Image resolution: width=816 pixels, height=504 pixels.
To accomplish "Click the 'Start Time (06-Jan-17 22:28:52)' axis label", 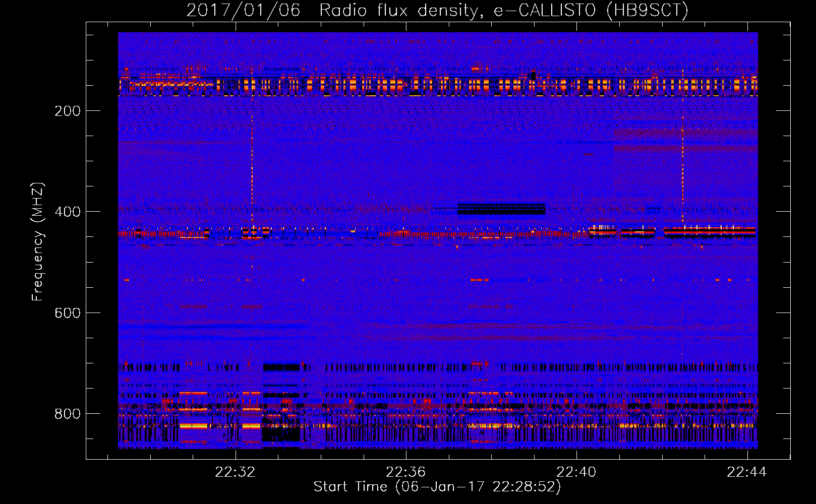I will (x=437, y=487).
